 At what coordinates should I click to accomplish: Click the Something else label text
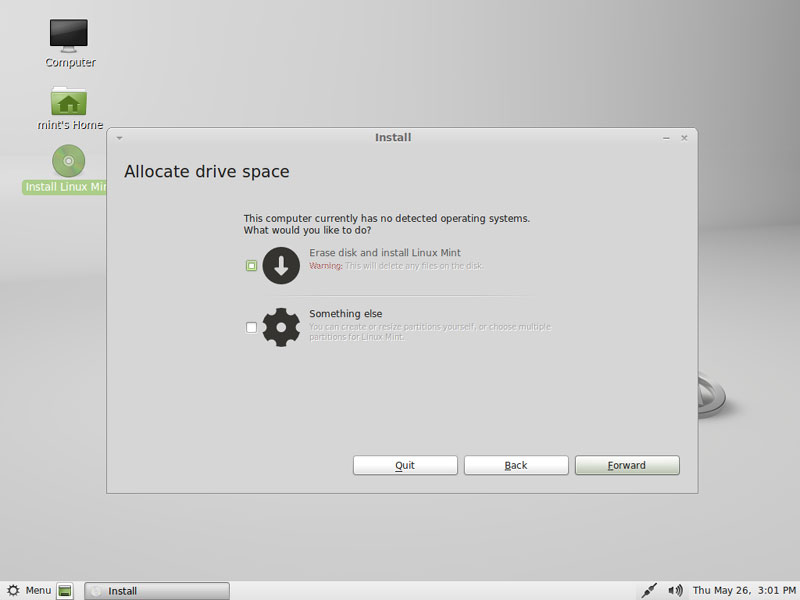pos(345,314)
